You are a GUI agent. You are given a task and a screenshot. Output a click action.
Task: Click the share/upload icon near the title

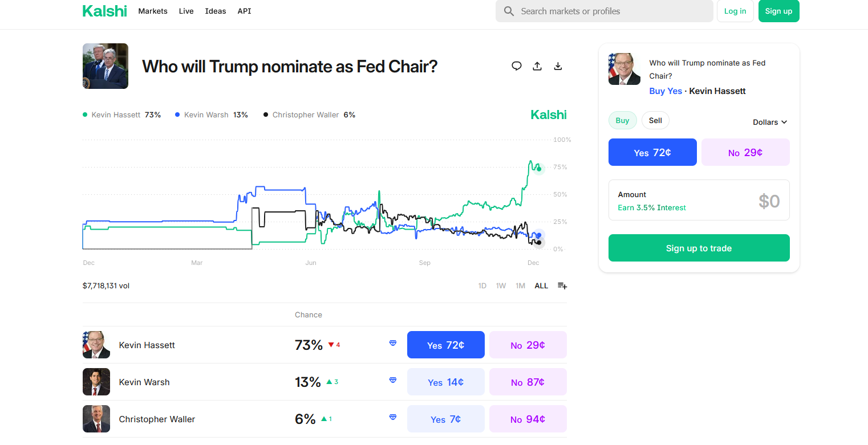pos(537,66)
